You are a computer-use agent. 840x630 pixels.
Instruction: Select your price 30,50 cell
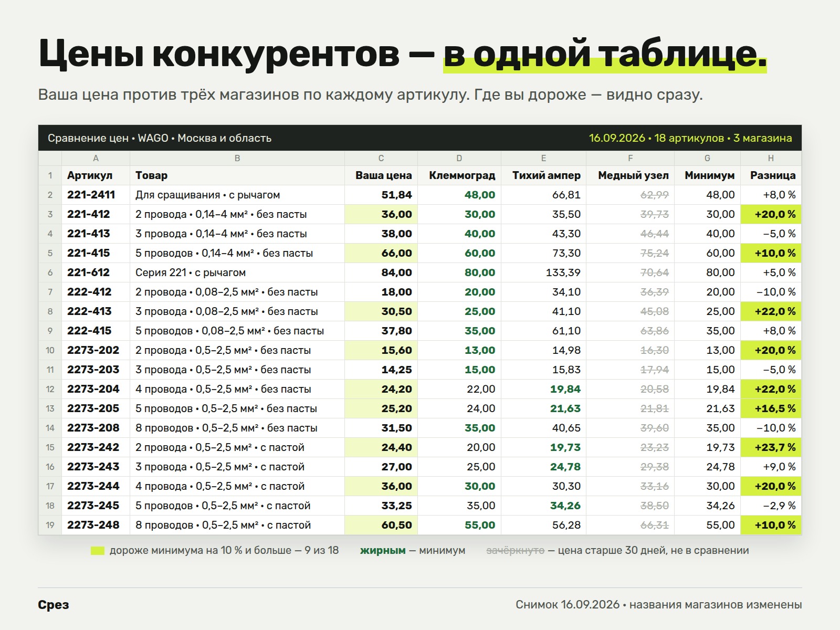coord(381,311)
